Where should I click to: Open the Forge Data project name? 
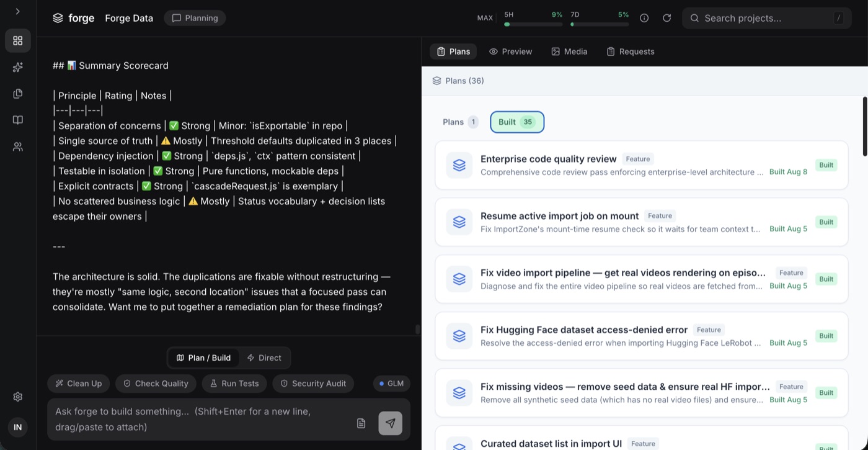(x=129, y=18)
